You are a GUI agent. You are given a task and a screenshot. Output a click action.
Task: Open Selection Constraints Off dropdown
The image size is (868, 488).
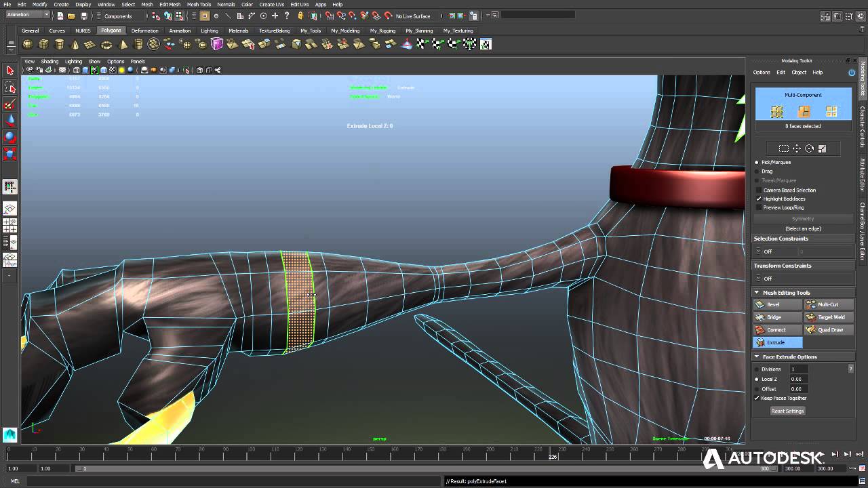click(803, 251)
